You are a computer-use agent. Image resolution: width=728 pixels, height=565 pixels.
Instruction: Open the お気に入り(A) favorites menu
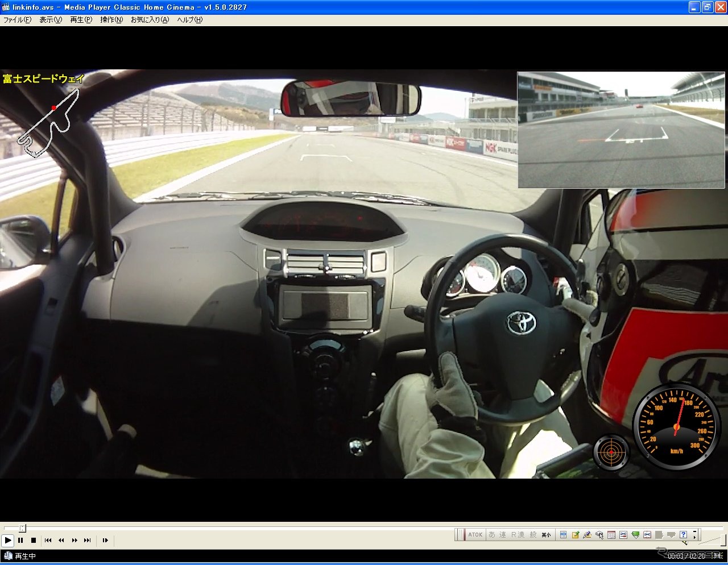coord(150,20)
